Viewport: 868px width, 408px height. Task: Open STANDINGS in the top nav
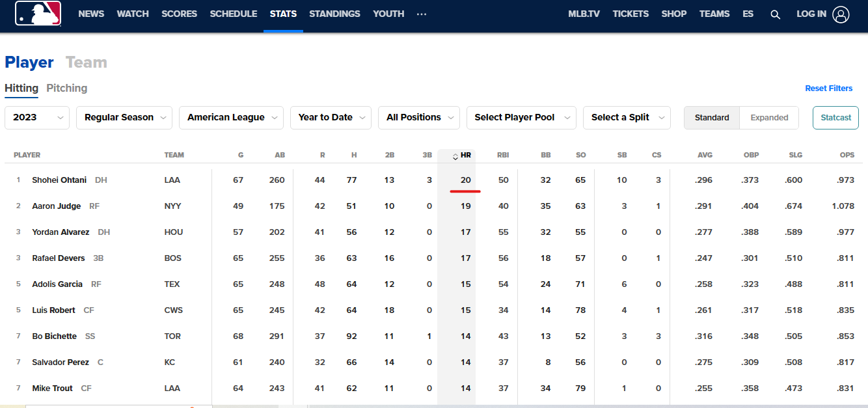334,14
